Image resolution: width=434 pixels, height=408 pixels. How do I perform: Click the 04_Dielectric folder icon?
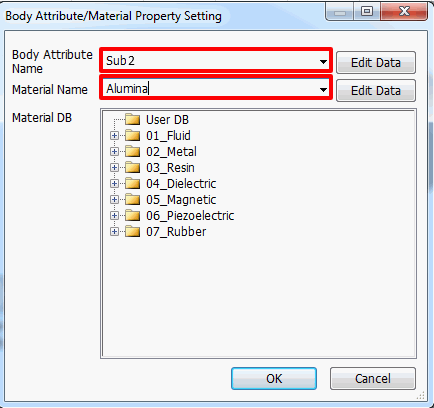[133, 183]
